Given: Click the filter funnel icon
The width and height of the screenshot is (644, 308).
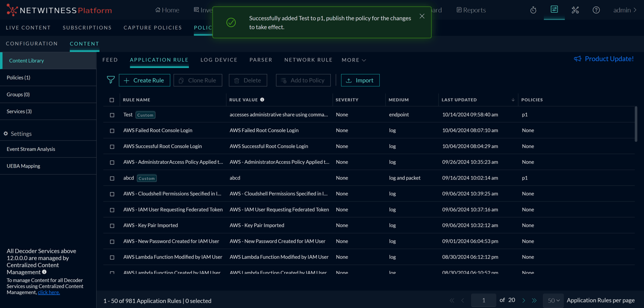Looking at the screenshot, I should point(111,80).
